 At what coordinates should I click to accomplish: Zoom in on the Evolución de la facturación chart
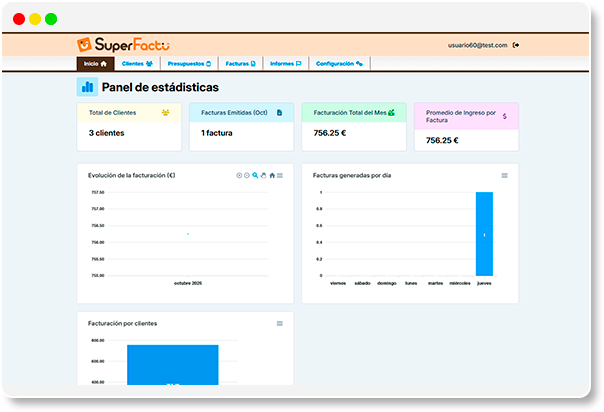[239, 175]
